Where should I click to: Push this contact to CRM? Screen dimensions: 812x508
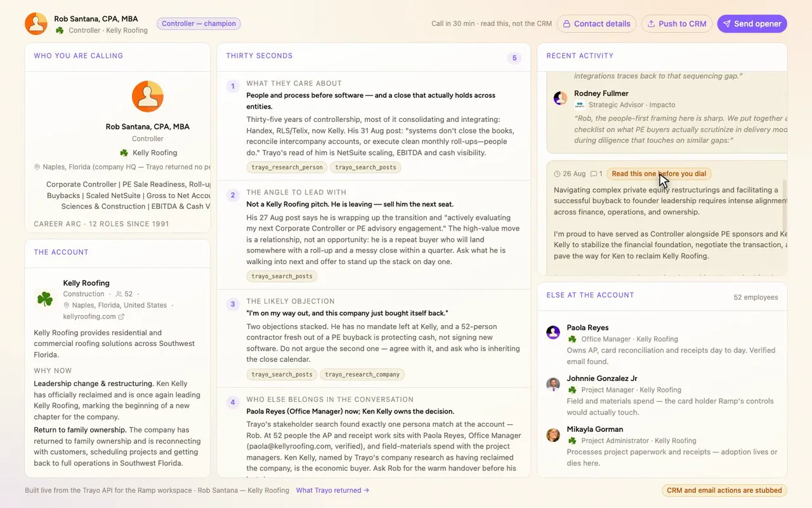677,24
